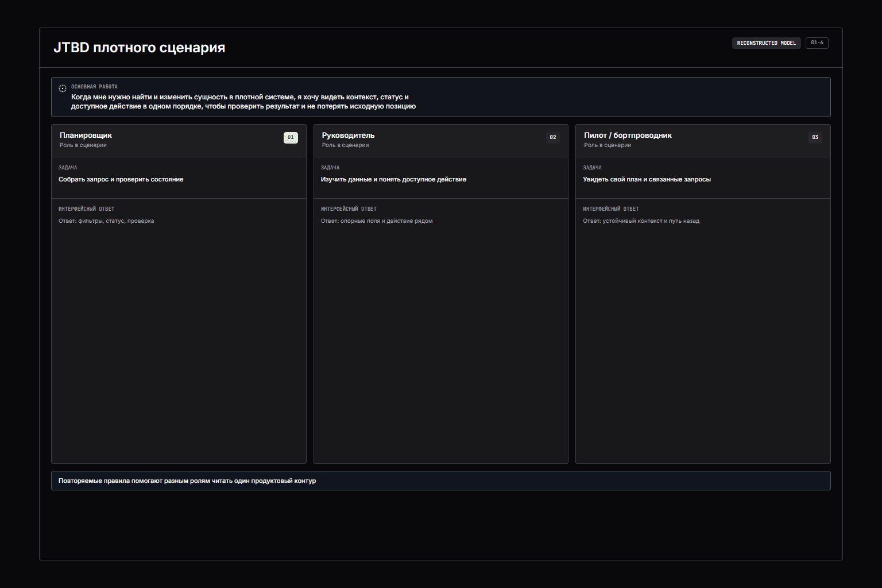
Task: Click the 01-6 tag in header
Action: (x=817, y=43)
